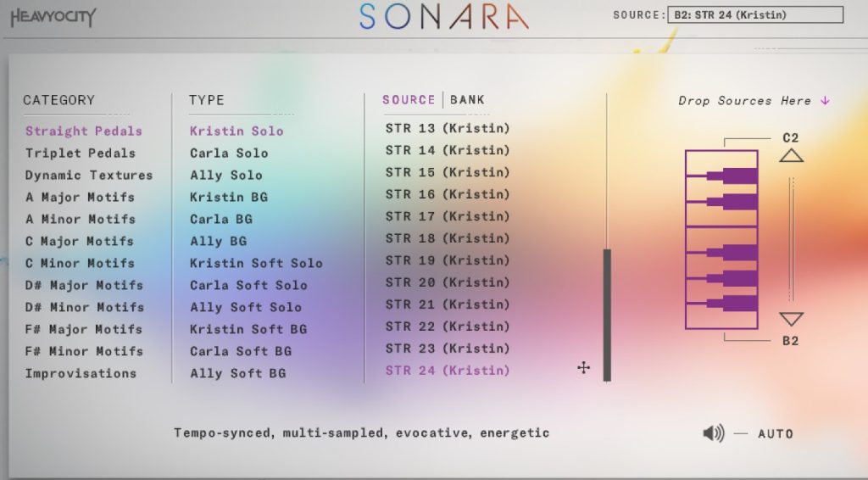Image resolution: width=868 pixels, height=480 pixels.
Task: Click the vertical key range slider track
Action: coord(791,237)
